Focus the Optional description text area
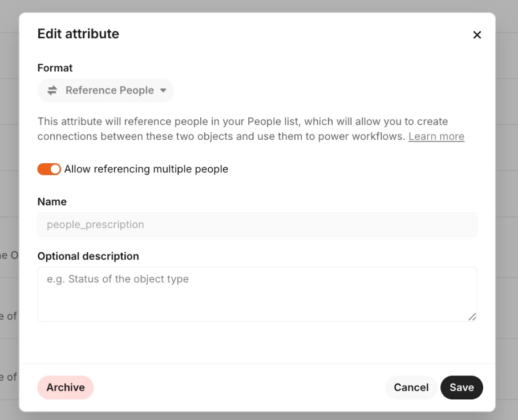The width and height of the screenshot is (518, 420). [257, 293]
